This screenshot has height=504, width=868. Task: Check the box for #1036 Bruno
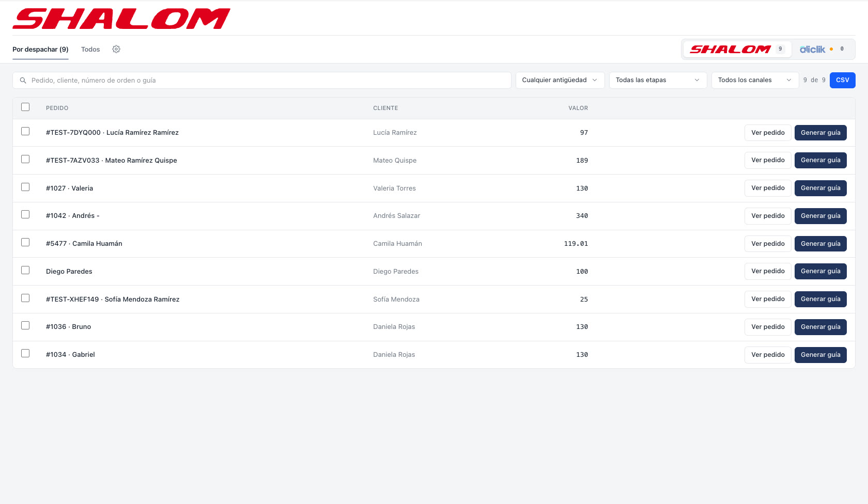coord(25,325)
